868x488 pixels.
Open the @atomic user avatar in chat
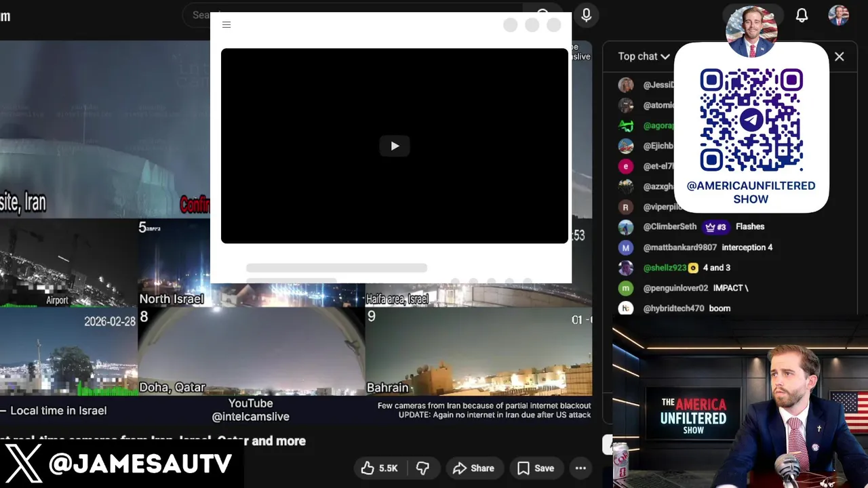point(626,105)
